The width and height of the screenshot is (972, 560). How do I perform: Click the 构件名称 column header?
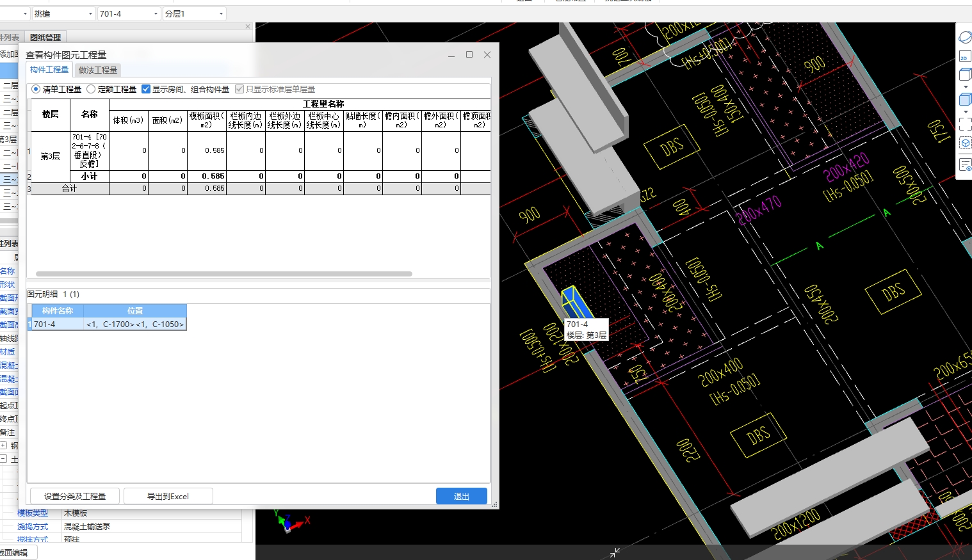pos(58,311)
